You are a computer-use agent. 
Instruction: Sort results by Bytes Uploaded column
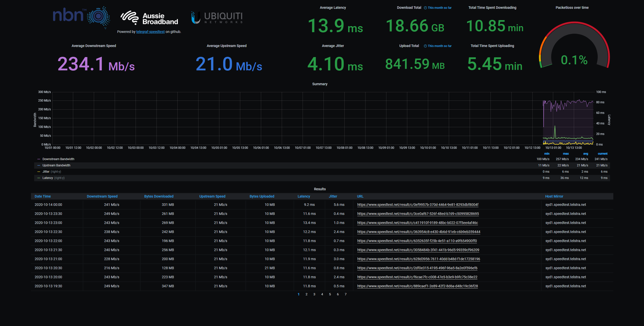262,196
